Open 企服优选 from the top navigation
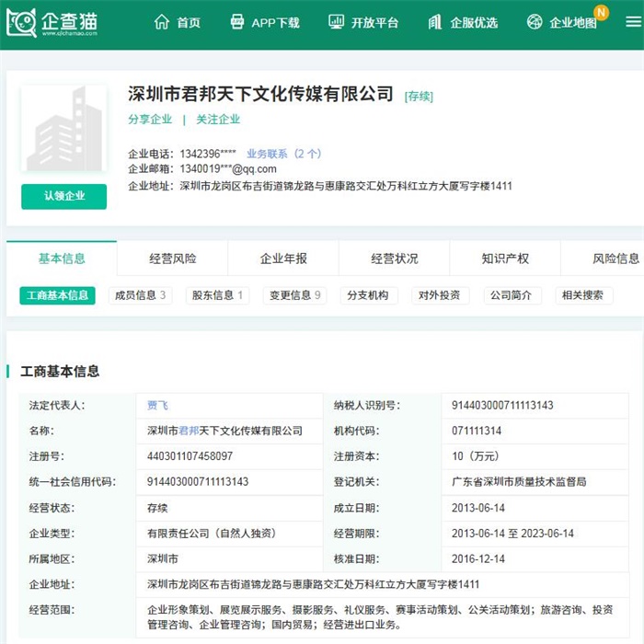 click(463, 22)
